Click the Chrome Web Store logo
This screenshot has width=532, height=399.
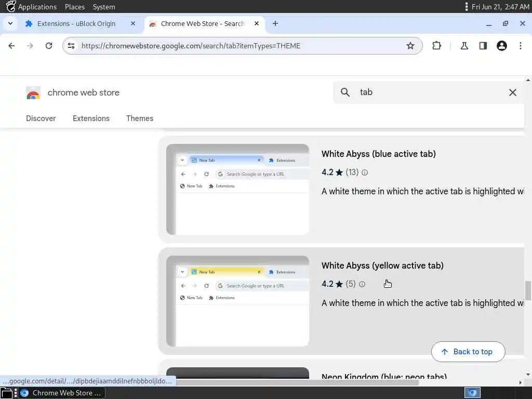33,92
